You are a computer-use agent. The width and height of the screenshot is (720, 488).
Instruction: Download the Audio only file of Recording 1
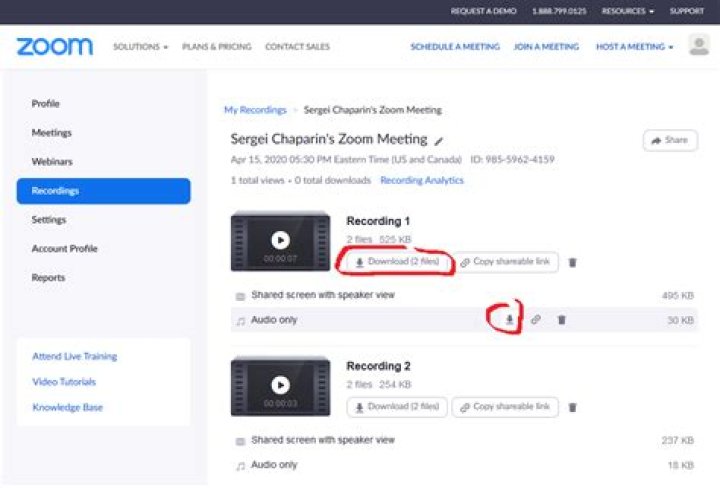coord(510,320)
